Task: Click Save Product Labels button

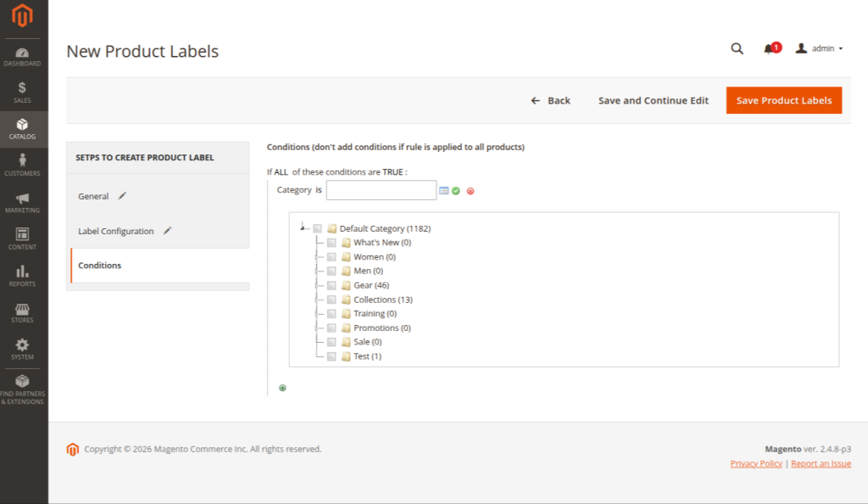Action: pos(783,100)
